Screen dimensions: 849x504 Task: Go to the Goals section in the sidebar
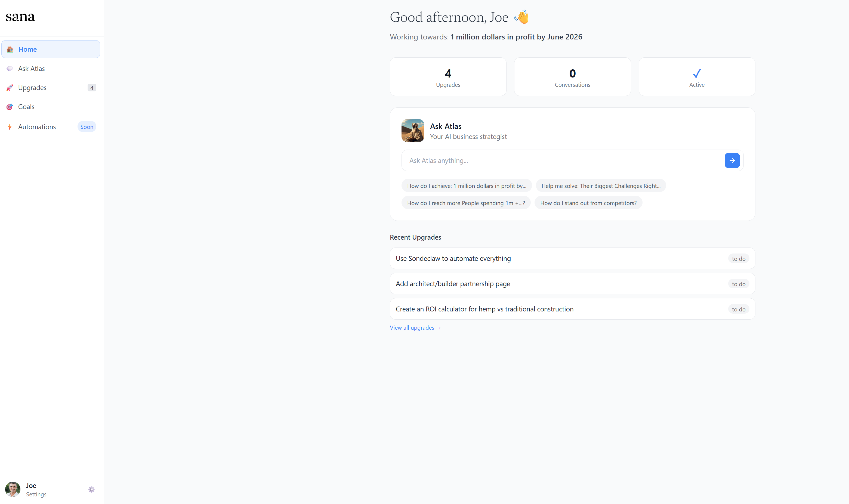pos(26,107)
